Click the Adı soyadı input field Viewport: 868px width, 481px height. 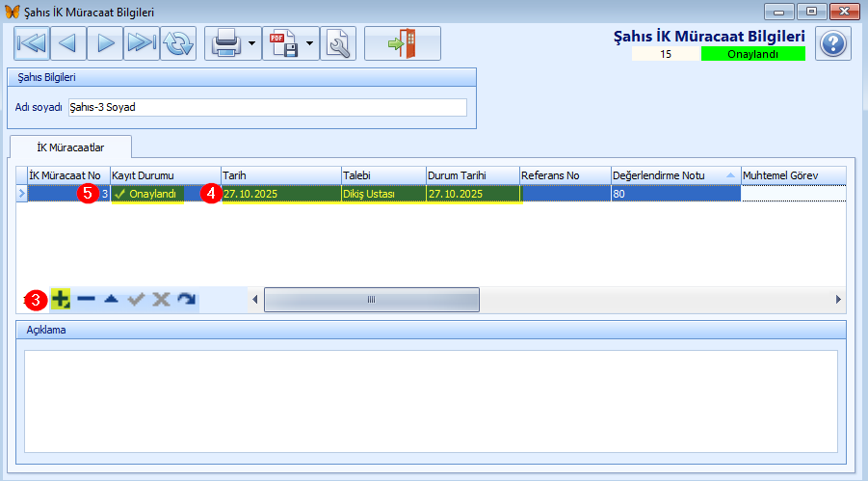[x=267, y=107]
